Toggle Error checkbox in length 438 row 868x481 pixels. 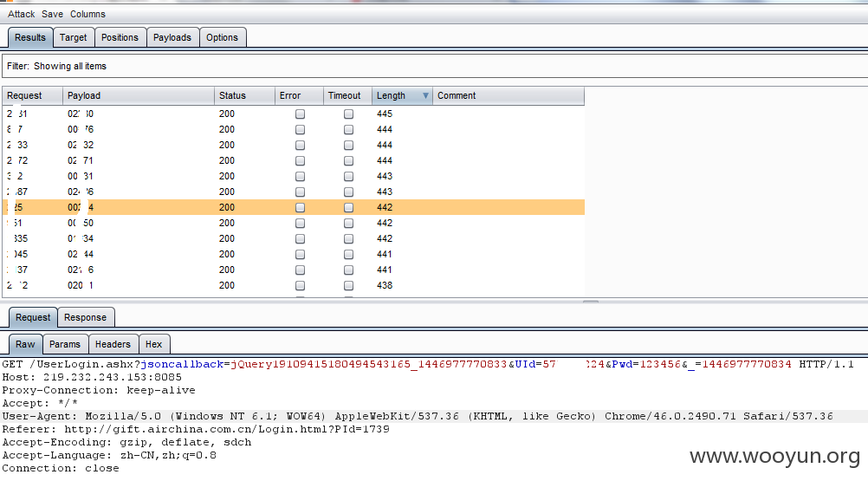coord(300,286)
